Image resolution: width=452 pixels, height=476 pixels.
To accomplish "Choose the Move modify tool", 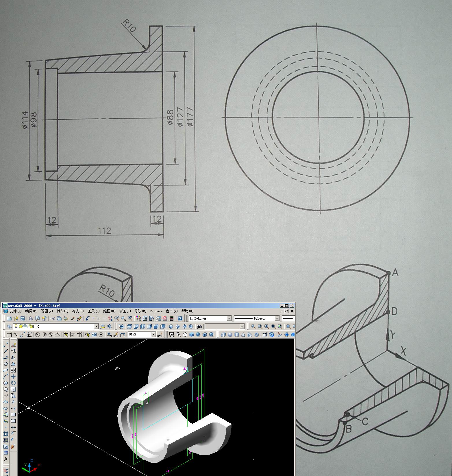I will point(13,376).
